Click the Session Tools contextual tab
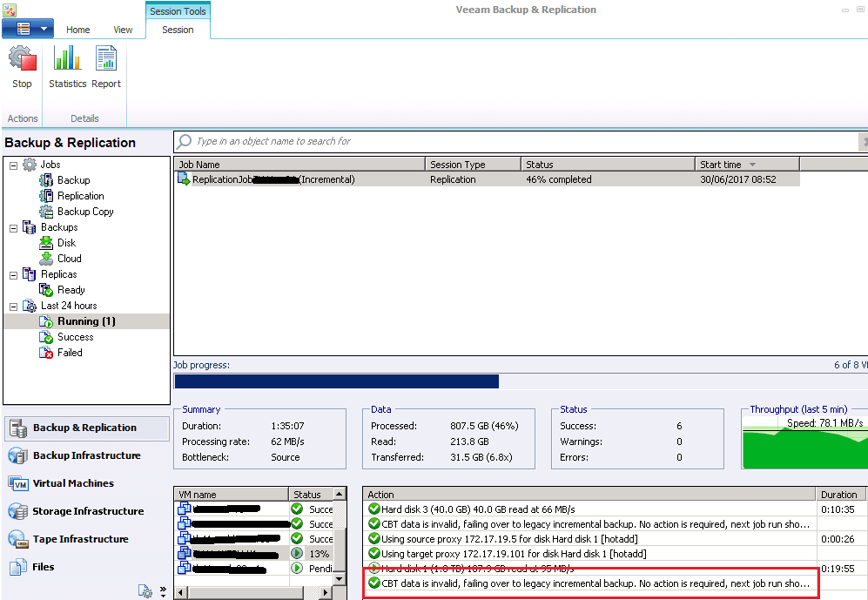The height and width of the screenshot is (600, 868). tap(178, 11)
